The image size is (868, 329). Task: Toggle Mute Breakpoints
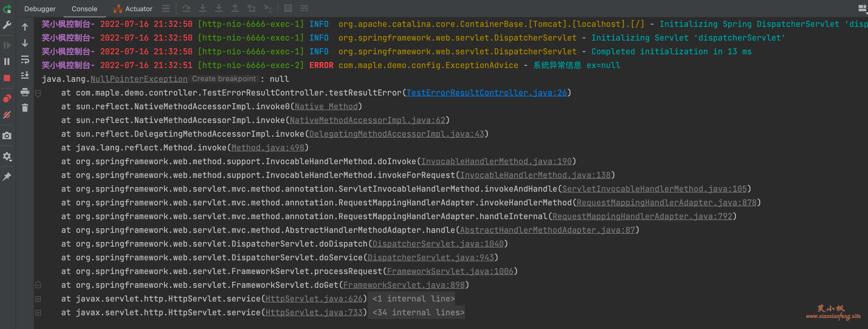[x=7, y=115]
